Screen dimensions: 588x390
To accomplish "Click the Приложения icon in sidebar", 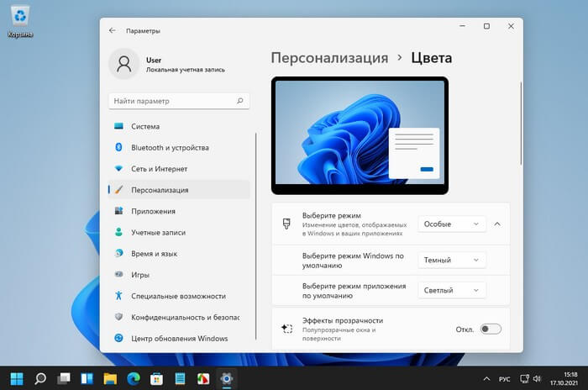I will 118,211.
